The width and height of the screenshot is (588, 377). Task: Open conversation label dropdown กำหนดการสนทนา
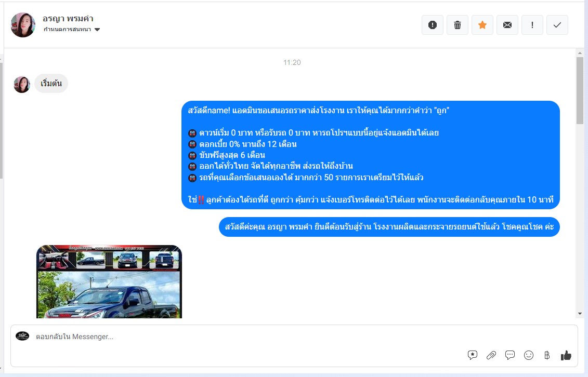coord(72,30)
